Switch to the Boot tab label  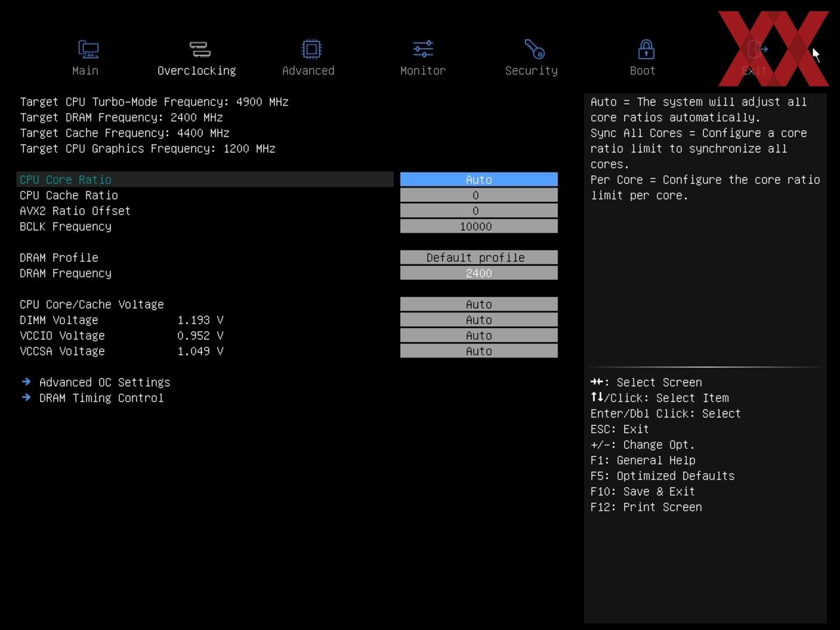(x=642, y=70)
